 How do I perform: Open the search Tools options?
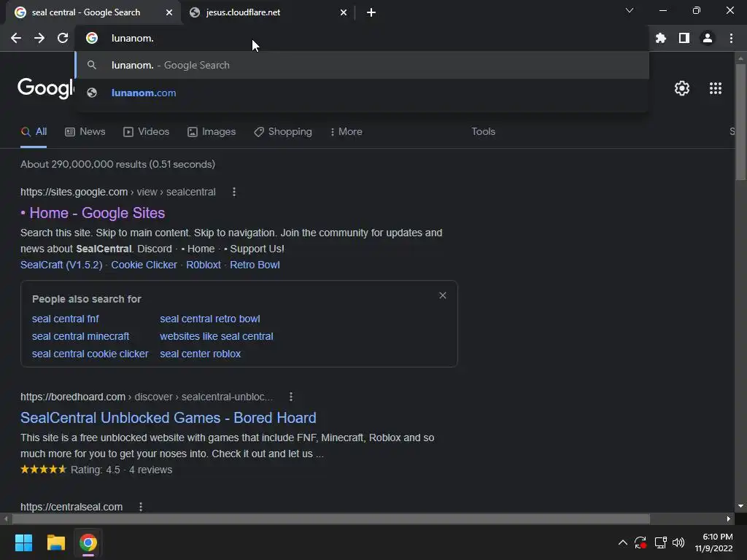(x=483, y=132)
